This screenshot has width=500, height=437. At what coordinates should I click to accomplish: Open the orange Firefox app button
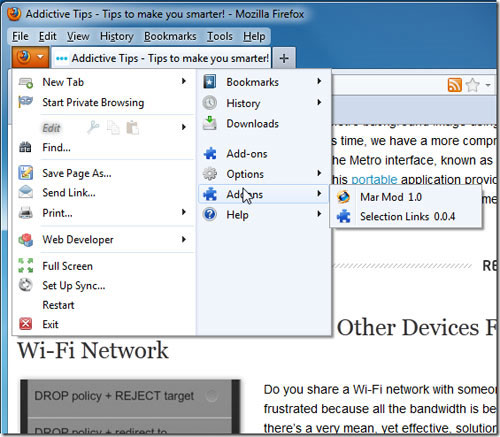click(30, 57)
